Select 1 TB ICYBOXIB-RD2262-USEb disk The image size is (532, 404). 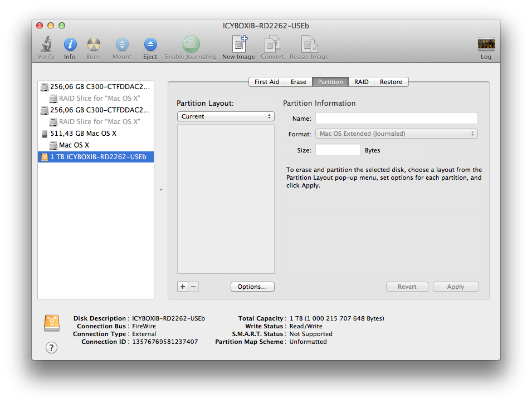[x=96, y=157]
